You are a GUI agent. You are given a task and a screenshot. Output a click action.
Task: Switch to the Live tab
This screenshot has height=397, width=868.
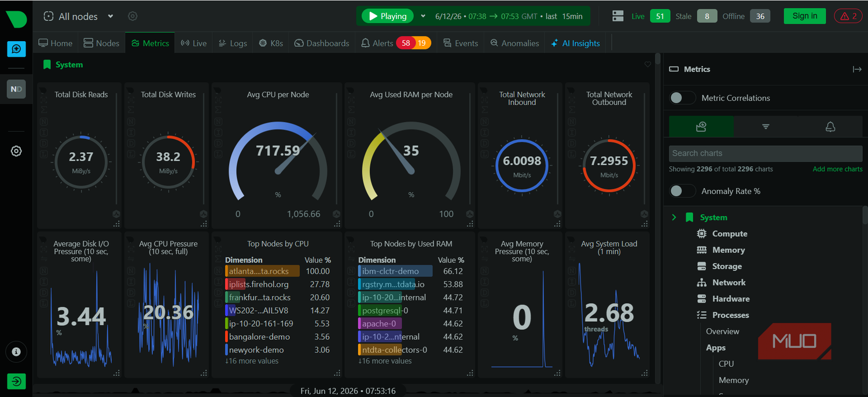pos(193,43)
